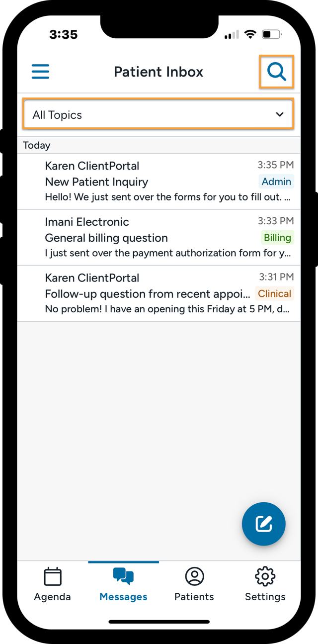
Task: Tap the battery indicator in the status bar
Action: (271, 34)
